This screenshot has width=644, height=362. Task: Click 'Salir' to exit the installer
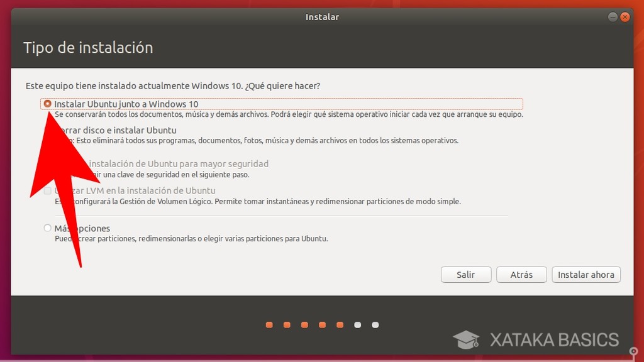coord(465,274)
